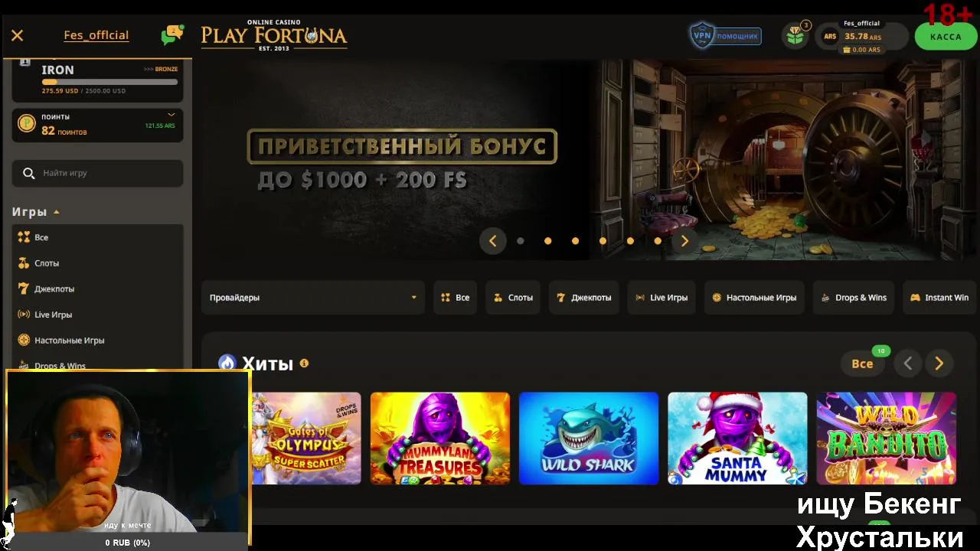The height and width of the screenshot is (551, 980).
Task: Select the third banner slide dot
Action: 575,241
